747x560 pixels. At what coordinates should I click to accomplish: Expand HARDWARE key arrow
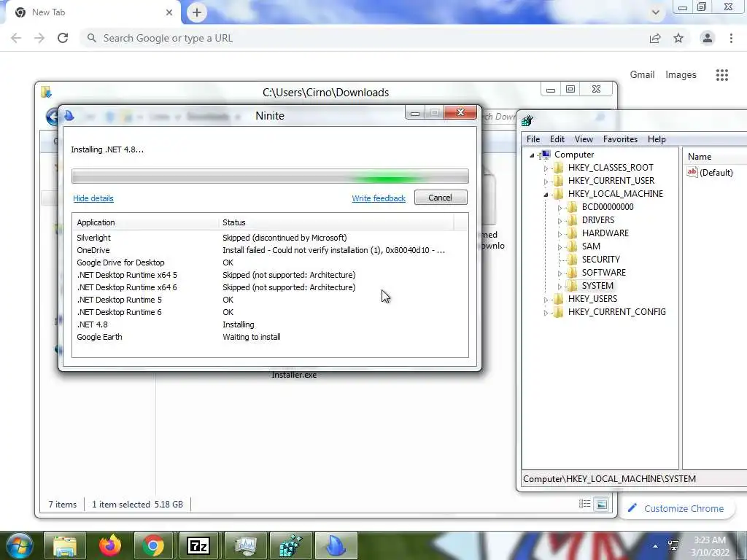point(560,234)
